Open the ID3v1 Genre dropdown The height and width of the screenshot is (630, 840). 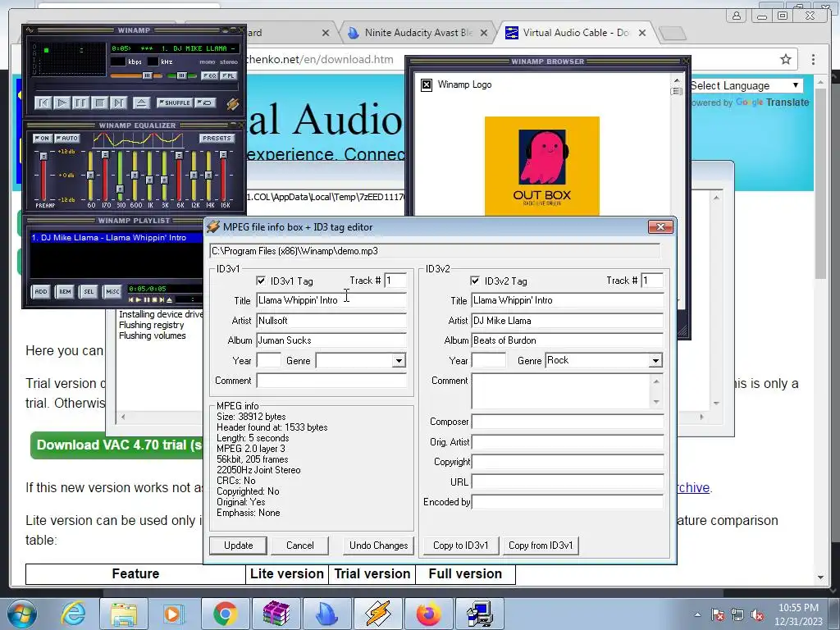[x=398, y=361]
